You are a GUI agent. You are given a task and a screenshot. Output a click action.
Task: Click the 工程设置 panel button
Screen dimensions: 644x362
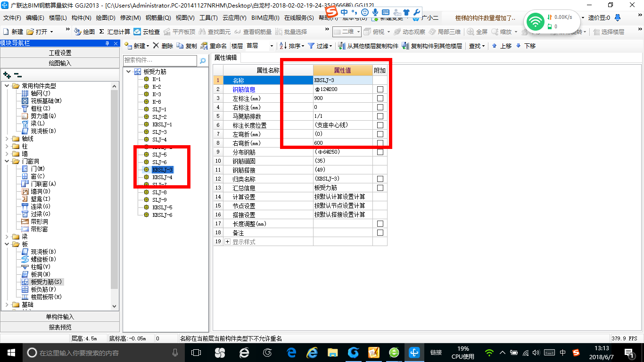point(60,53)
